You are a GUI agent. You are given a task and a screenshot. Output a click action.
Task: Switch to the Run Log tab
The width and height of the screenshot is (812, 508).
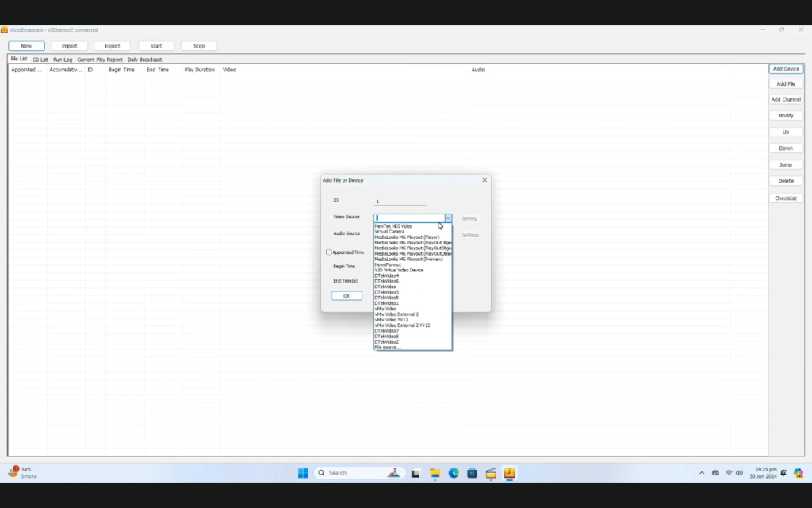[63, 60]
